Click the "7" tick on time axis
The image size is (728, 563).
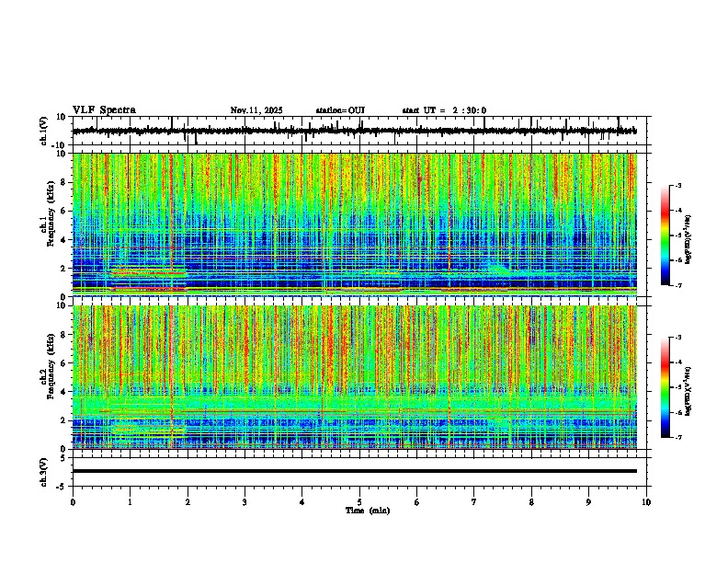click(x=474, y=502)
